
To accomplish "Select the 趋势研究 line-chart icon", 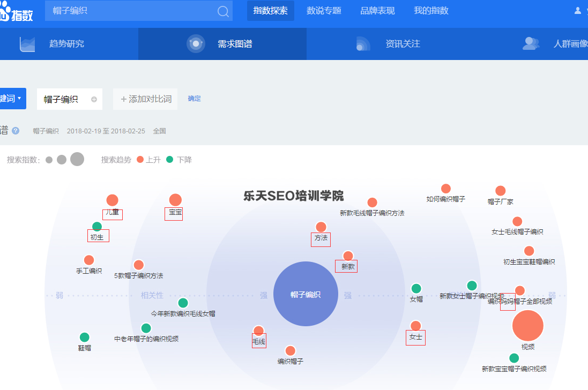I will pos(27,43).
